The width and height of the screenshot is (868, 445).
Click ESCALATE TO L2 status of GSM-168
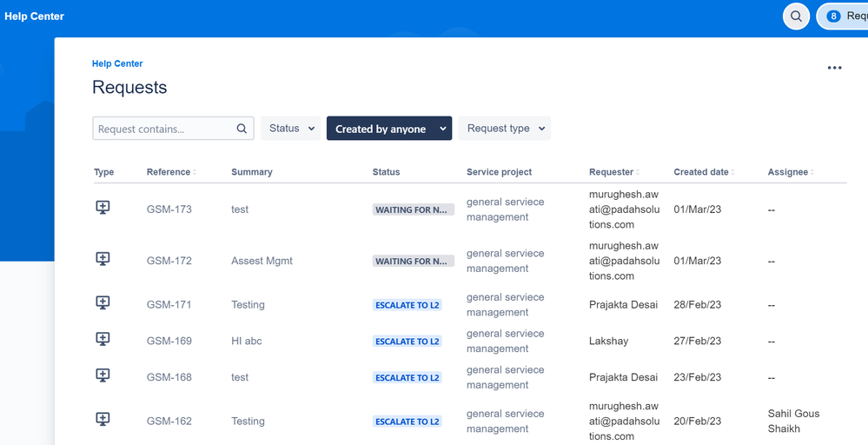point(407,377)
